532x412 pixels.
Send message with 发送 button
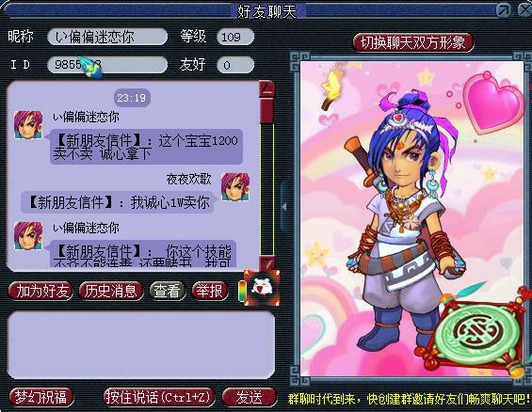(x=250, y=397)
